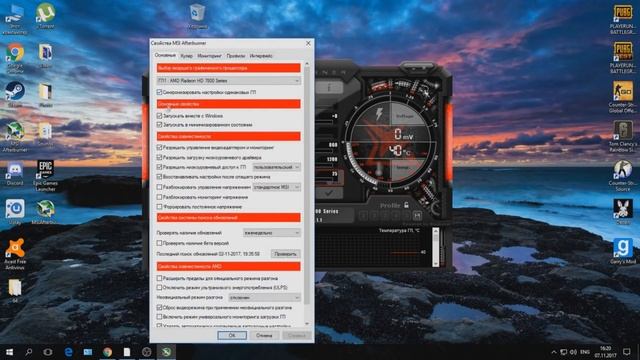Image resolution: width=640 pixels, height=360 pixels.
Task: Switch to the Профили tab
Action: 236,56
